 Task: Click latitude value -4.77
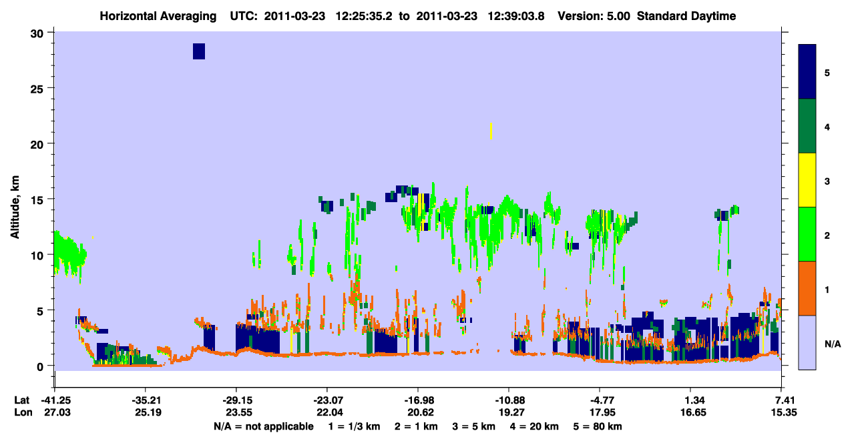(600, 400)
